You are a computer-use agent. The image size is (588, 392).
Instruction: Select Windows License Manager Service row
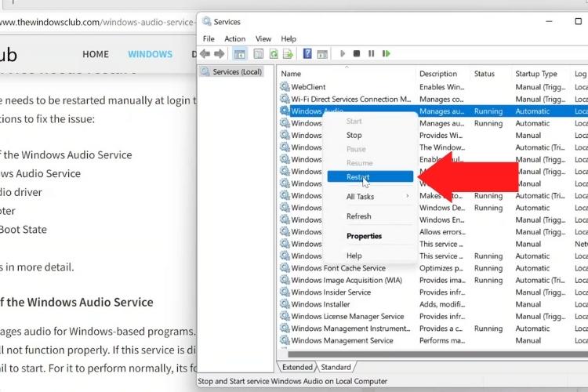(x=433, y=316)
